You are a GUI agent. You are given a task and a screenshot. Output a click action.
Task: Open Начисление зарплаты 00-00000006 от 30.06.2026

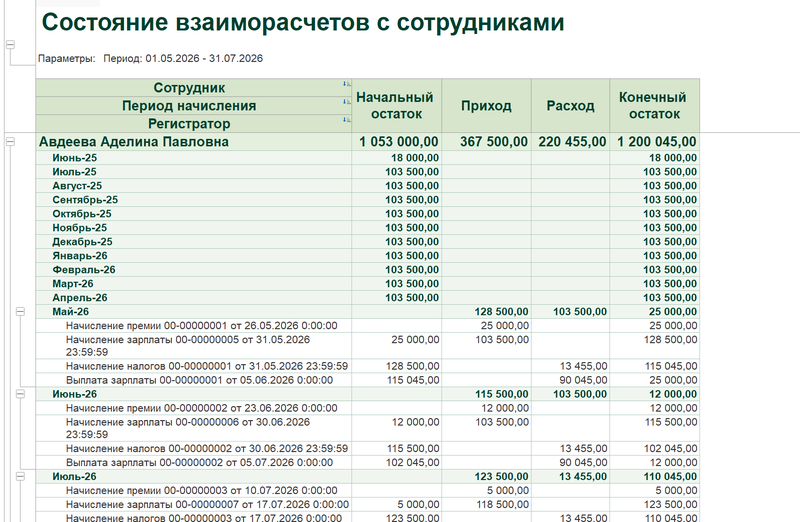[x=188, y=428]
